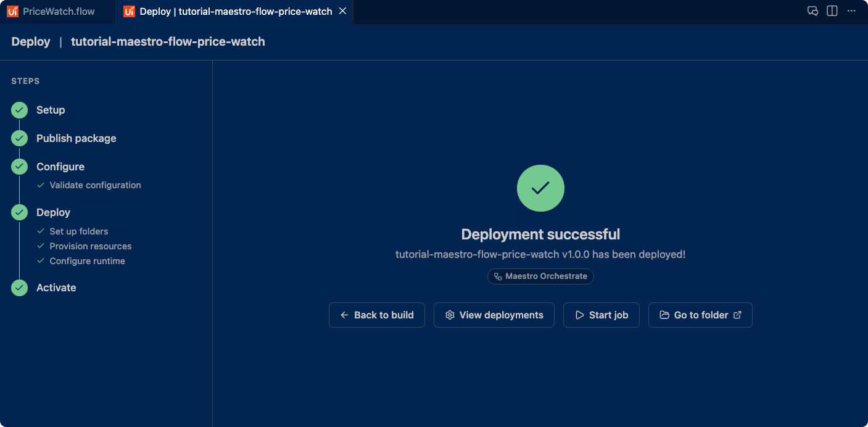Viewport: 868px width, 427px height.
Task: Click the v1.0.0 has been deployed message
Action: pos(540,254)
